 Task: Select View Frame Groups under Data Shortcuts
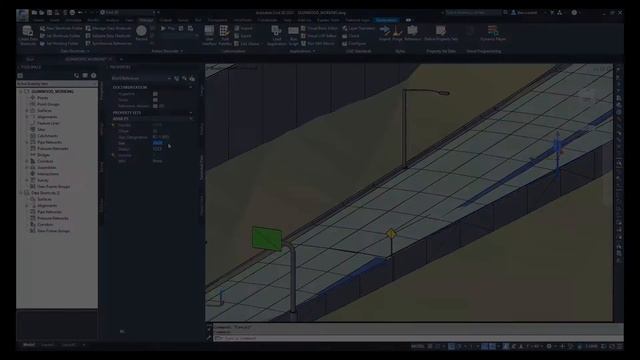coord(53,231)
